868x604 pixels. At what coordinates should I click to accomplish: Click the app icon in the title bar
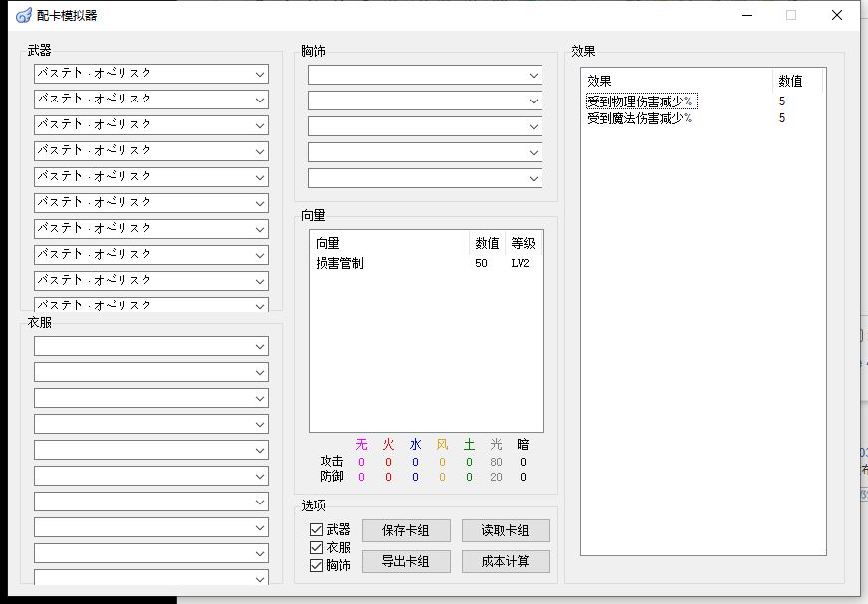[x=24, y=15]
